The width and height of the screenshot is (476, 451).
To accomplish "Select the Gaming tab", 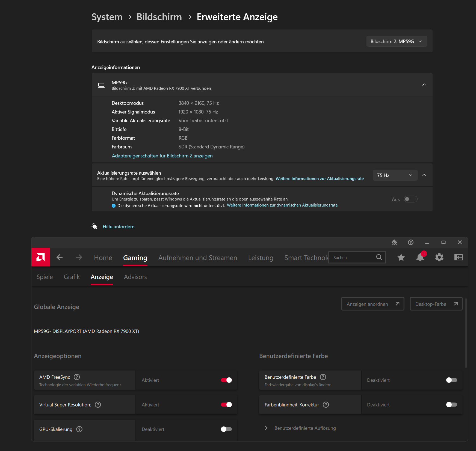I will tap(135, 258).
